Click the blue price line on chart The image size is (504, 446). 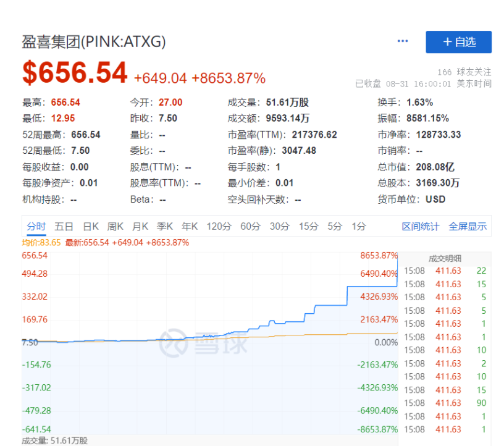(331, 305)
